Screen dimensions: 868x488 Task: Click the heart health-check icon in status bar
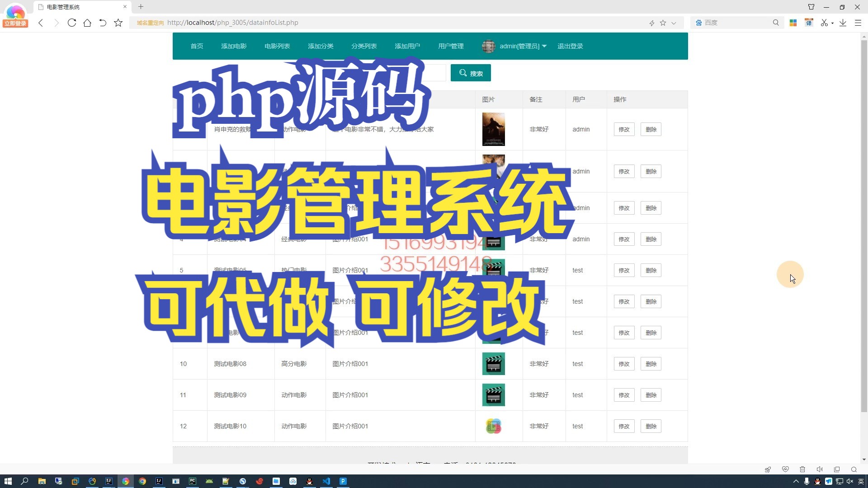tap(785, 469)
